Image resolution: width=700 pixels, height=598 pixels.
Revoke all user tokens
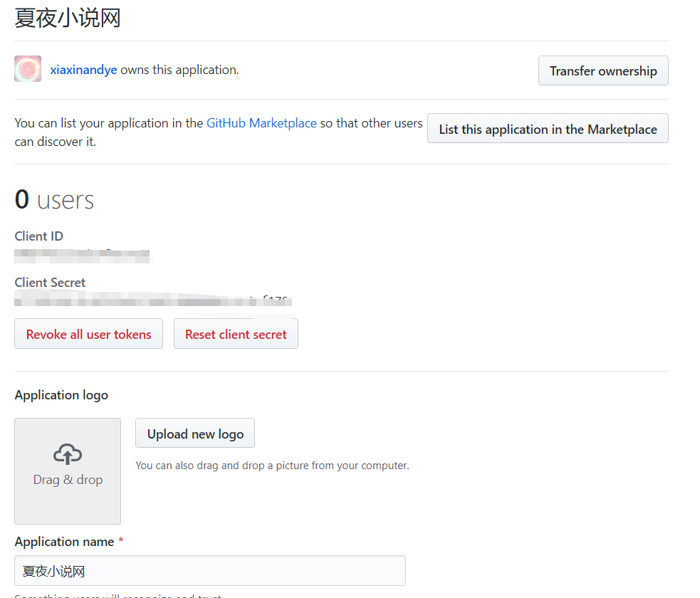click(88, 334)
